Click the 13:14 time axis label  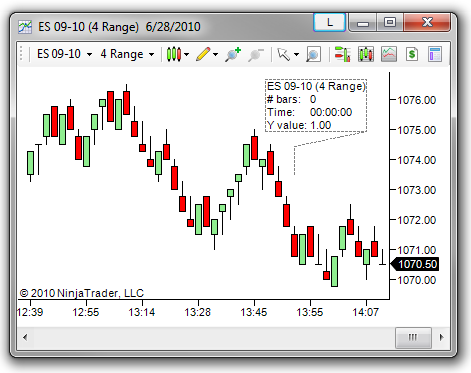pos(142,312)
